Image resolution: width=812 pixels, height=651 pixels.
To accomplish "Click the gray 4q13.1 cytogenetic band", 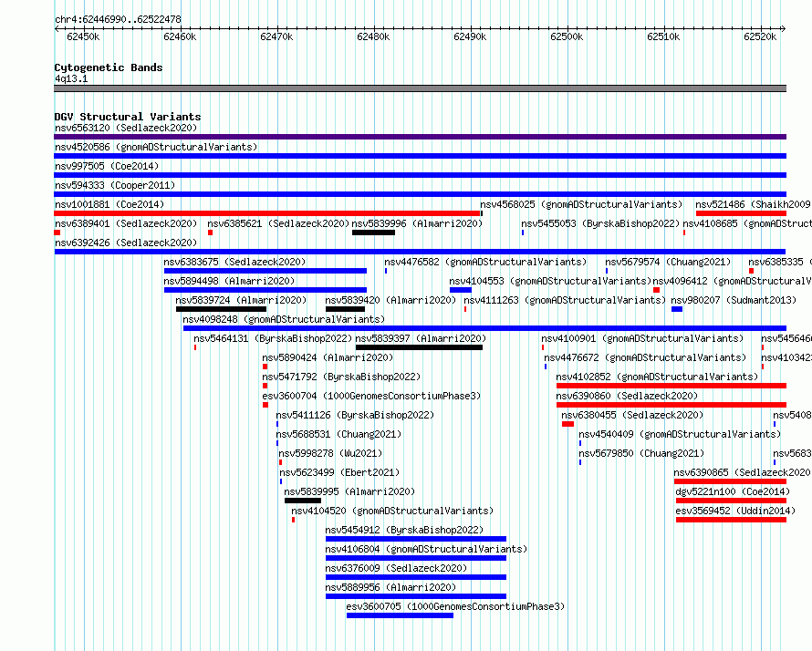I will pos(420,88).
